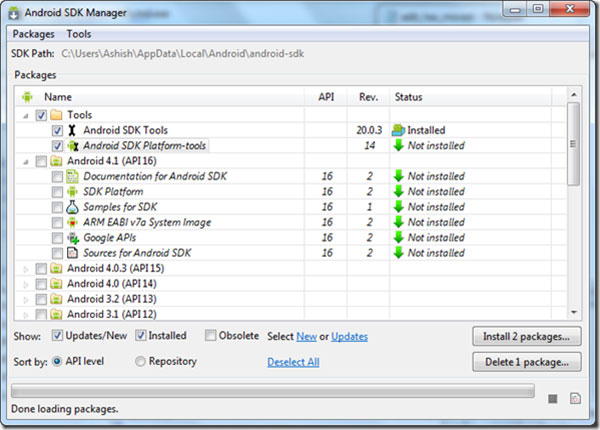Check the Sources for Android SDK checkbox
Image resolution: width=600 pixels, height=430 pixels.
[57, 253]
